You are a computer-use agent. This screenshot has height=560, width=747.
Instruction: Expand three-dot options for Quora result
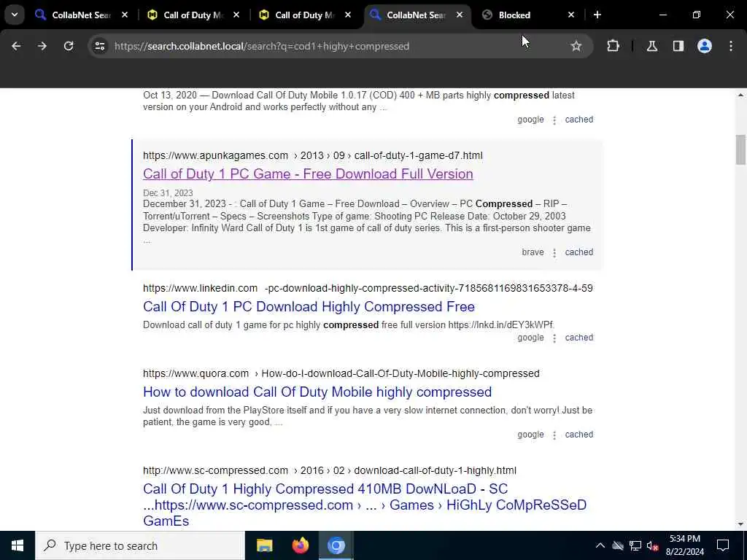[554, 436]
